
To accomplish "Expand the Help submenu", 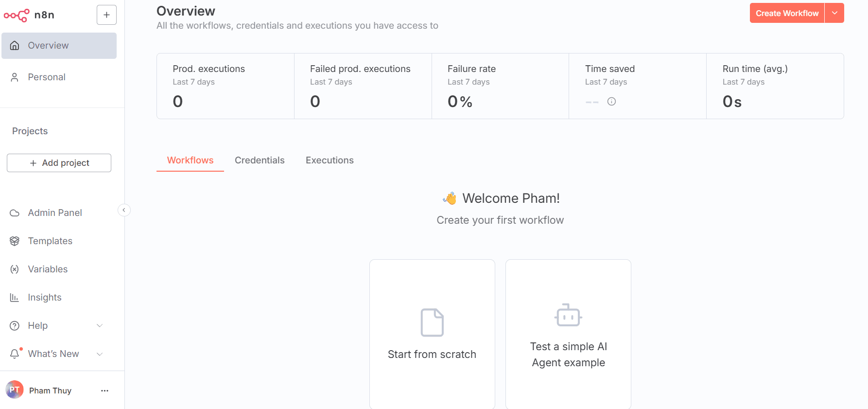I will pyautogui.click(x=100, y=326).
